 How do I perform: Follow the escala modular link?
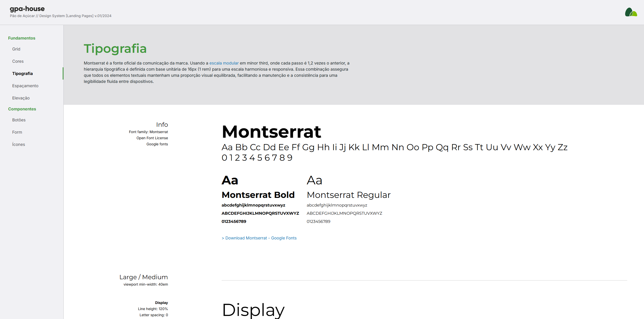point(224,63)
